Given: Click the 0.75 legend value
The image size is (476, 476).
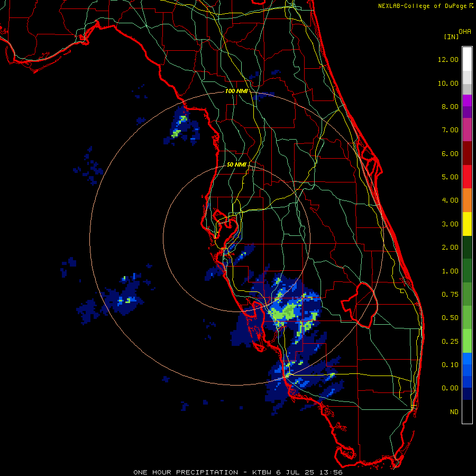Looking at the screenshot, I should 450,295.
